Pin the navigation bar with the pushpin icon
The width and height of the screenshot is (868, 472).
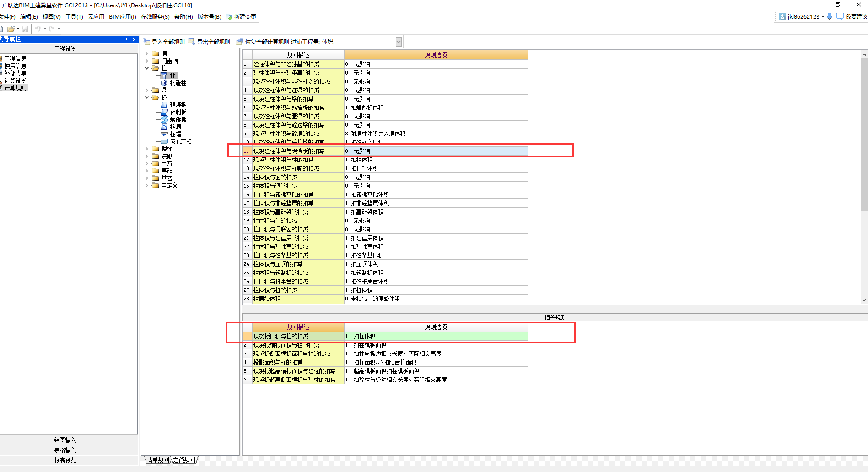click(126, 39)
